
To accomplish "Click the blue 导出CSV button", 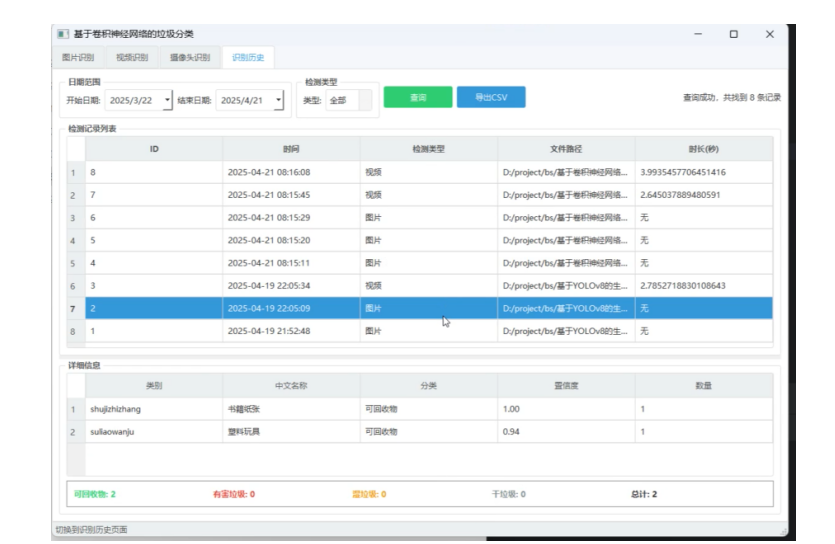I will point(491,97).
